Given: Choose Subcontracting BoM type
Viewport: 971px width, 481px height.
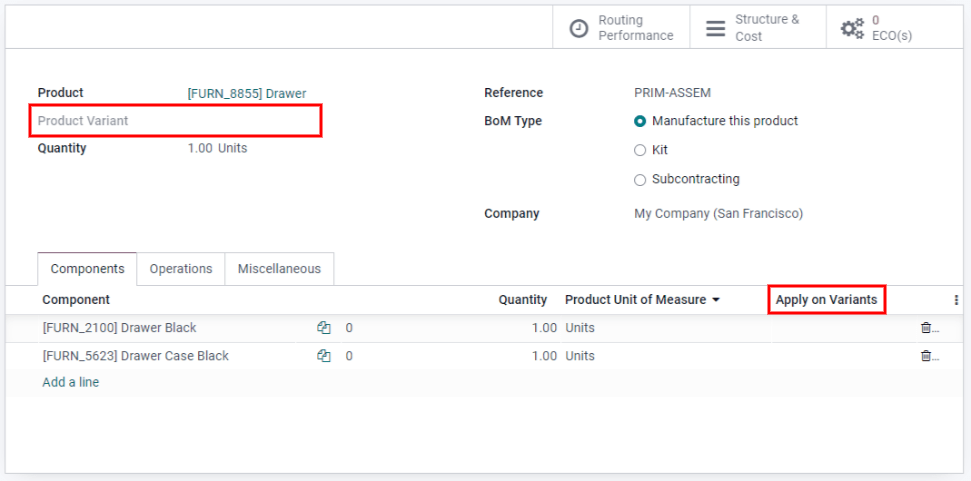Looking at the screenshot, I should click(x=640, y=180).
